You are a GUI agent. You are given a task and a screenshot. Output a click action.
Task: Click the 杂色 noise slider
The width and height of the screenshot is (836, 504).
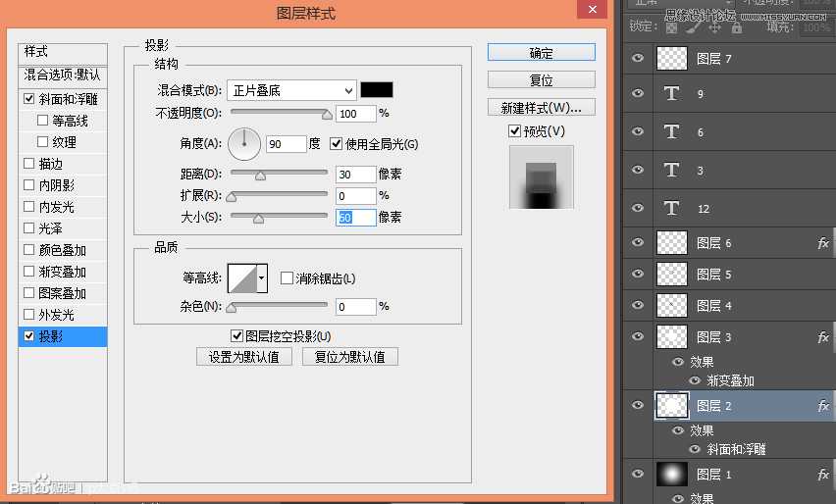tap(279, 306)
